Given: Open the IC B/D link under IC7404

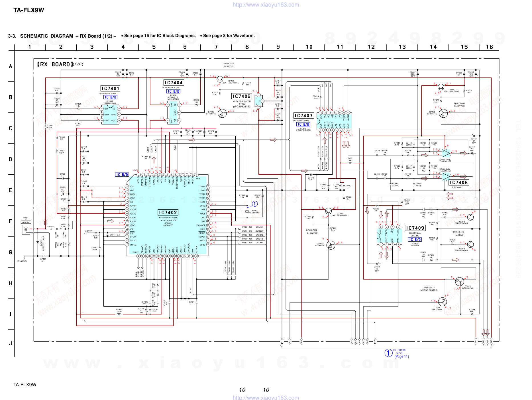Looking at the screenshot, I should click(173, 91).
